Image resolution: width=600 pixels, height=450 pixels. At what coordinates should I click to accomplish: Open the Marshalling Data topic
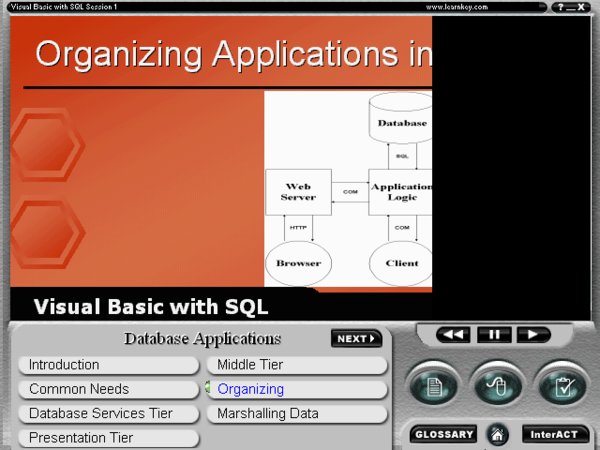tap(296, 413)
